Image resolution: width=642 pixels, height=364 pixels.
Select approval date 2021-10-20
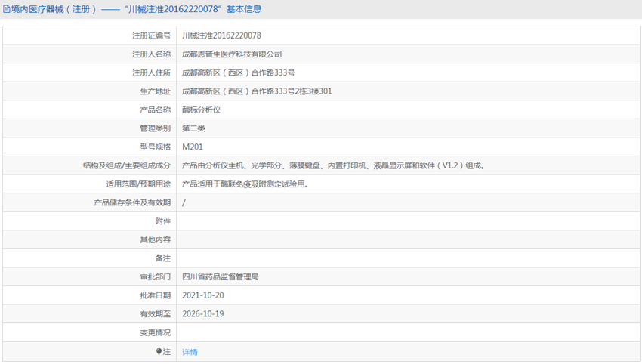point(203,295)
